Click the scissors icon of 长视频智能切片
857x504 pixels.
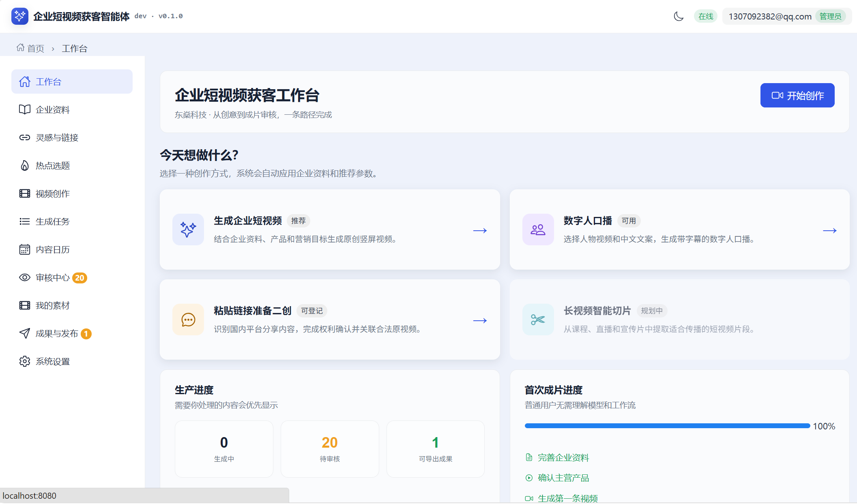pyautogui.click(x=538, y=320)
